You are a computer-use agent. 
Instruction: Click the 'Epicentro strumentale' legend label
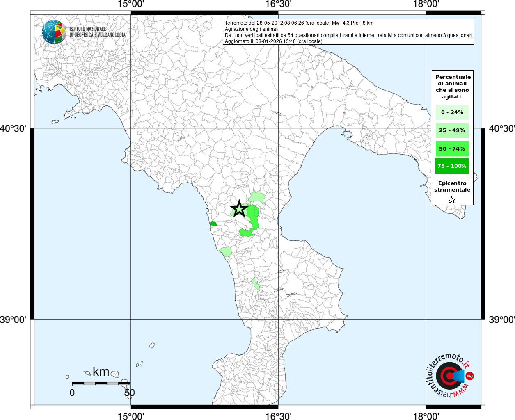pyautogui.click(x=452, y=187)
